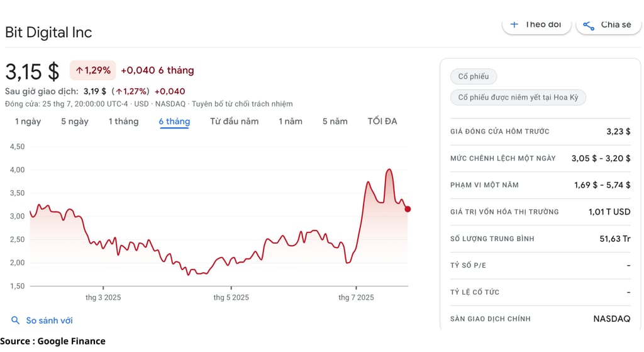Select the 5 ngày time range tab
644x352 pixels.
click(x=75, y=122)
